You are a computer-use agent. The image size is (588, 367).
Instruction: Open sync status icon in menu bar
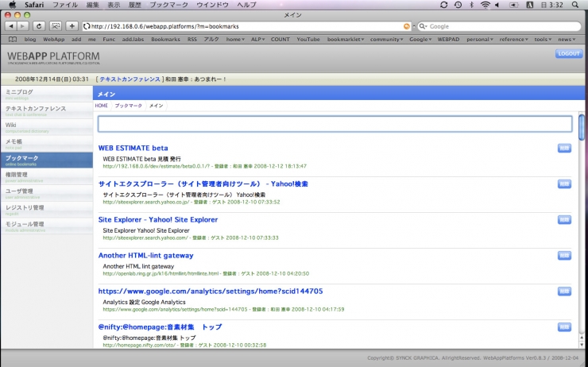click(443, 5)
